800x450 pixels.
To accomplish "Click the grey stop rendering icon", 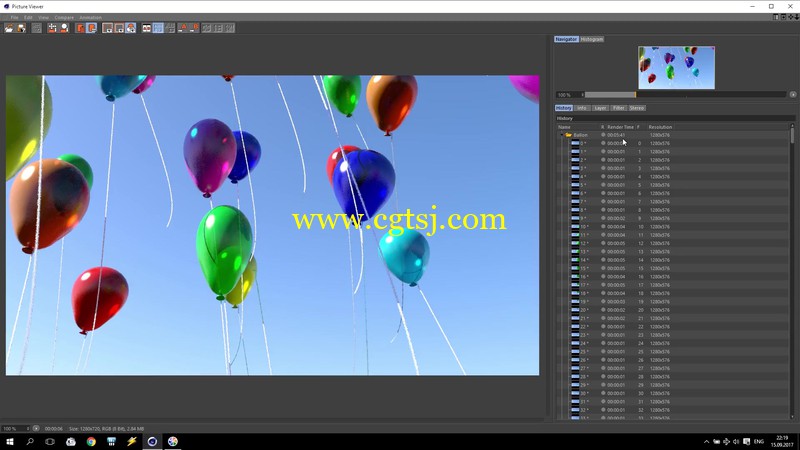I will (37, 28).
